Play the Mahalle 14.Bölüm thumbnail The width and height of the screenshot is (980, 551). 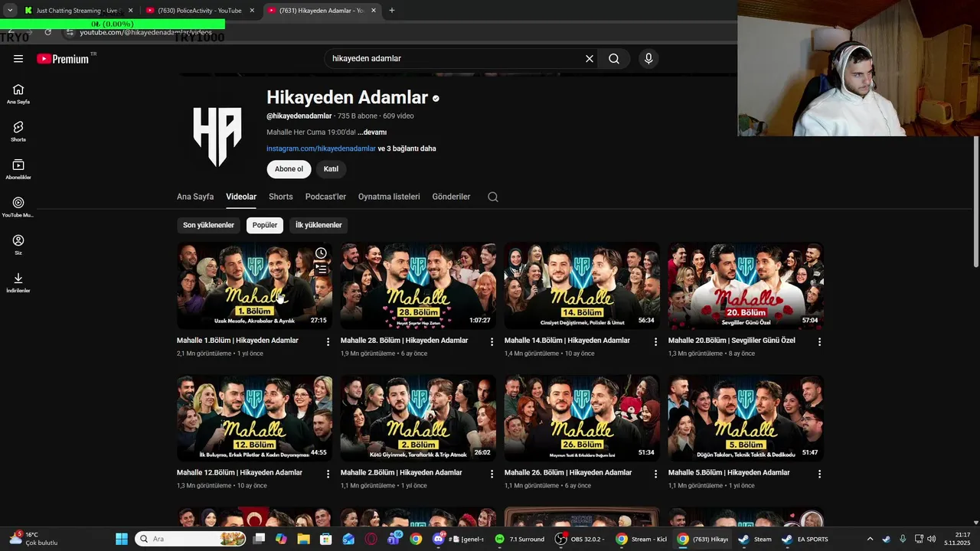[582, 286]
